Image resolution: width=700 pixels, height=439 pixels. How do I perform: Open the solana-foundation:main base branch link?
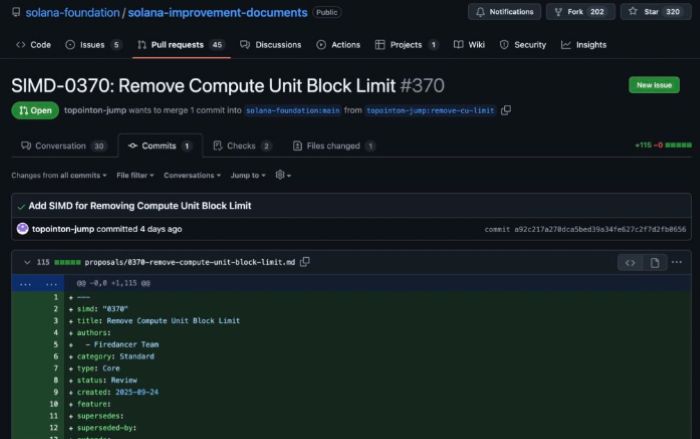click(x=292, y=110)
